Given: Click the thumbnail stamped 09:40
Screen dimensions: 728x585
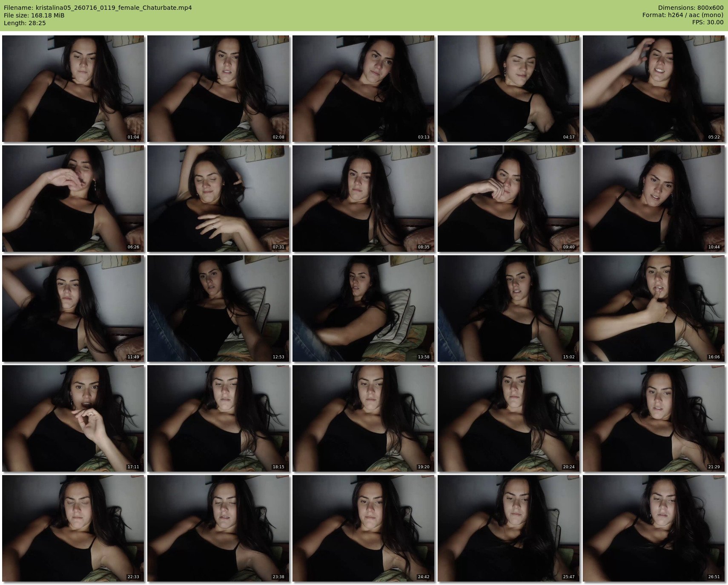Looking at the screenshot, I should [x=508, y=199].
